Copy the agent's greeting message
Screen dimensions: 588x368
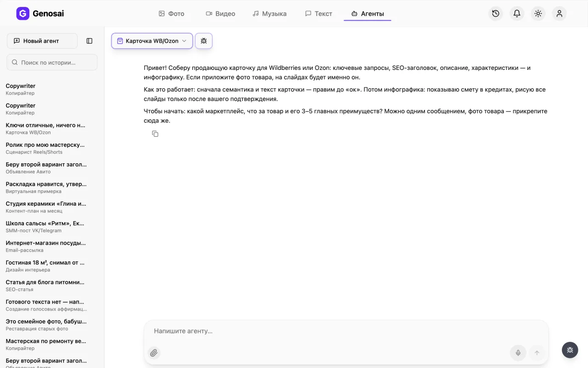point(155,134)
